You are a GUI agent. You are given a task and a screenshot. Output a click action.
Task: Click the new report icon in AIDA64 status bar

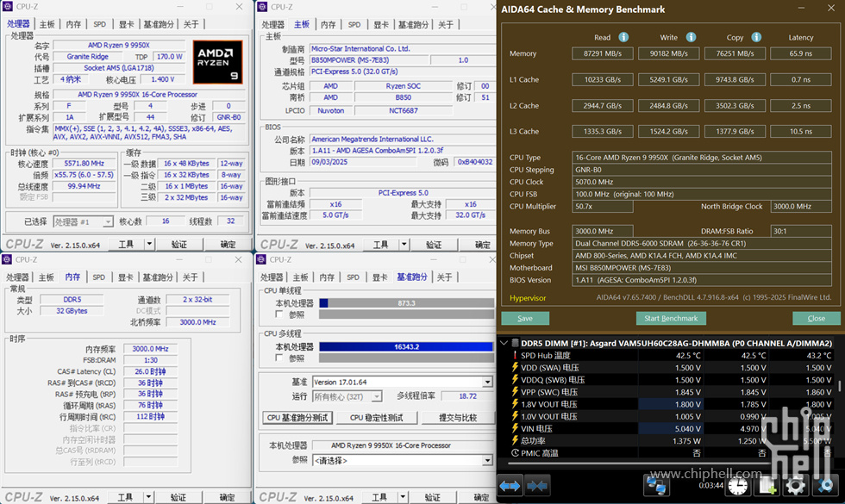click(766, 487)
